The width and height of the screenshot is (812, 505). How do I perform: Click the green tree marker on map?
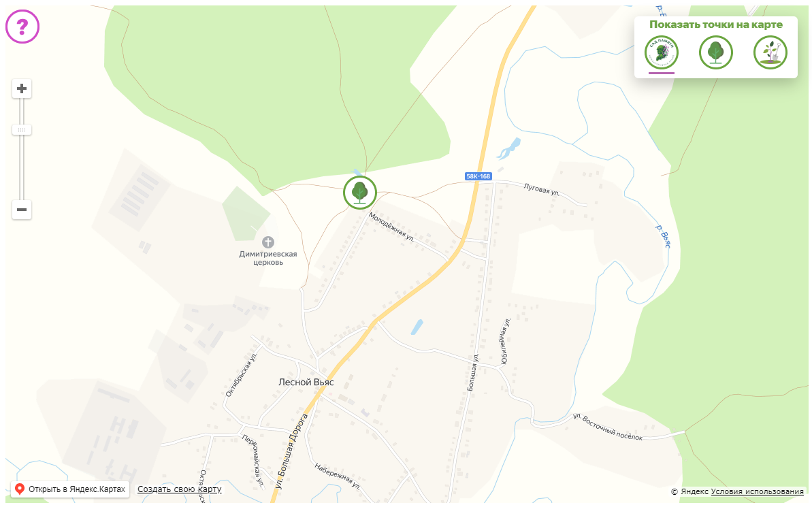pos(360,193)
